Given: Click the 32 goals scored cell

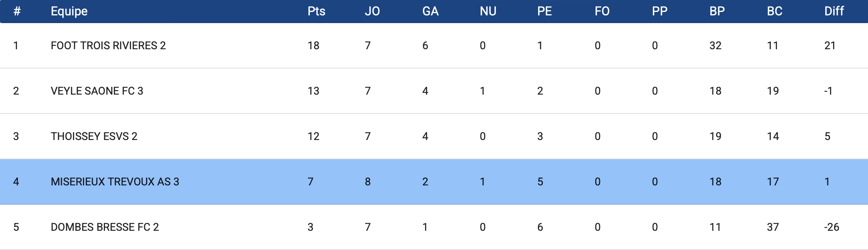Looking at the screenshot, I should tap(715, 45).
